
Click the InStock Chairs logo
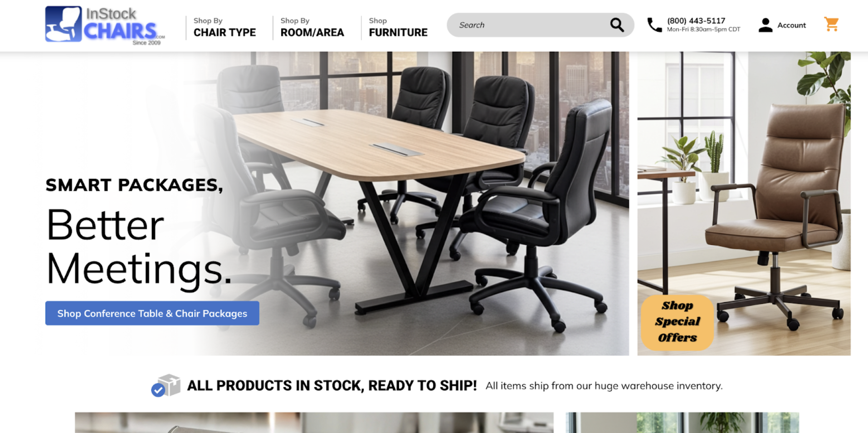(105, 25)
